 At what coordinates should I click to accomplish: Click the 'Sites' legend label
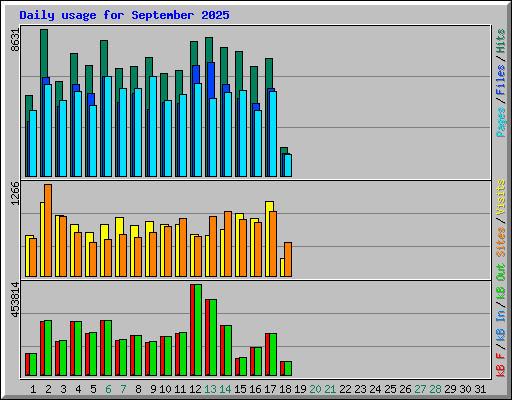(x=501, y=242)
